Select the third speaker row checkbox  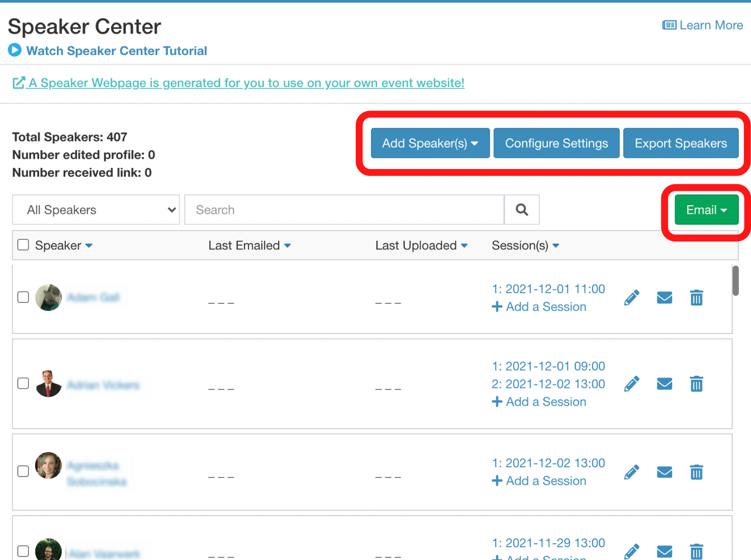pos(23,471)
